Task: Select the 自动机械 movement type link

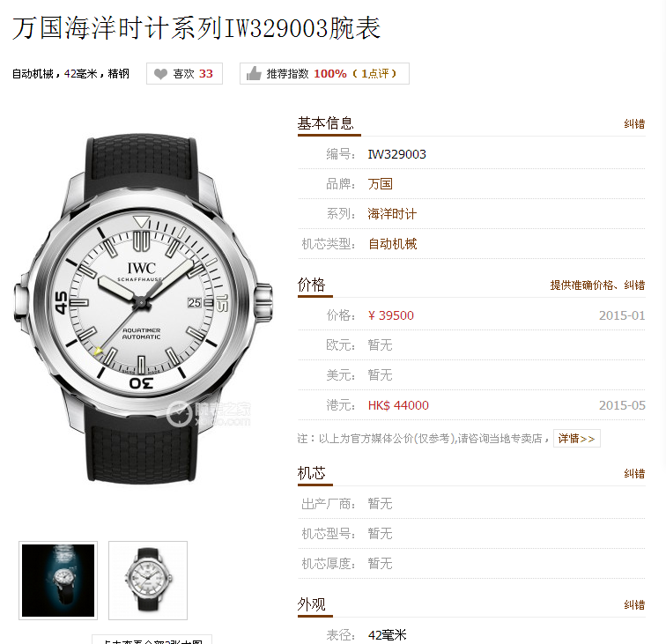Action: tap(393, 244)
